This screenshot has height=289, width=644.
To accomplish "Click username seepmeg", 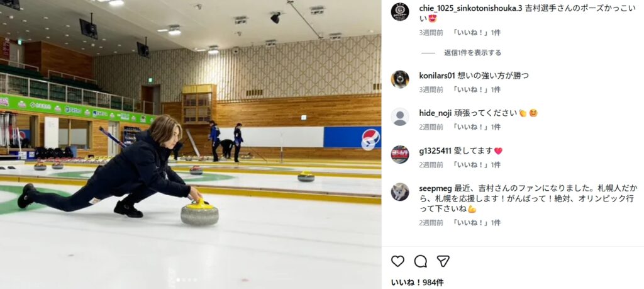I will (x=435, y=189).
